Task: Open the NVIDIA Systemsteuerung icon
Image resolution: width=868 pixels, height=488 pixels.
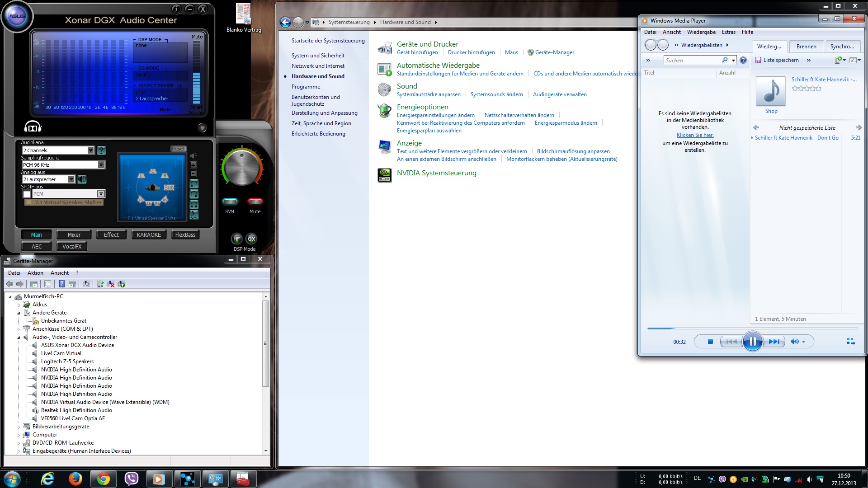Action: point(385,174)
